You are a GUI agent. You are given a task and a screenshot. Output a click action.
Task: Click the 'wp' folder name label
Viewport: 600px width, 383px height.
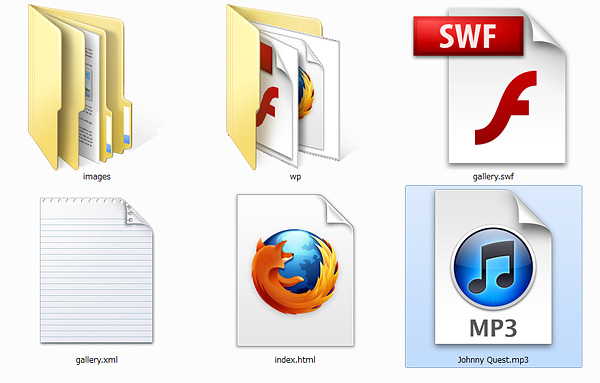[x=295, y=177]
